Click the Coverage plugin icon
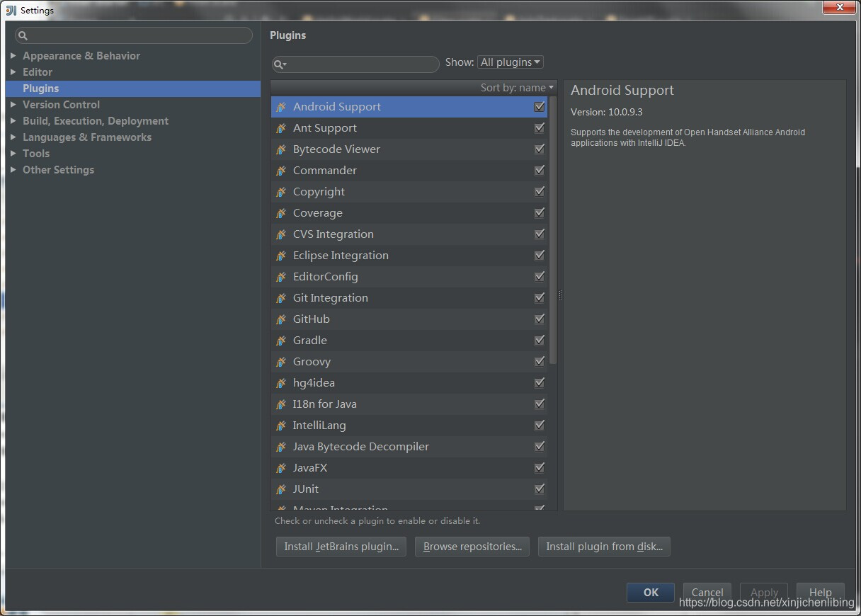 click(281, 213)
